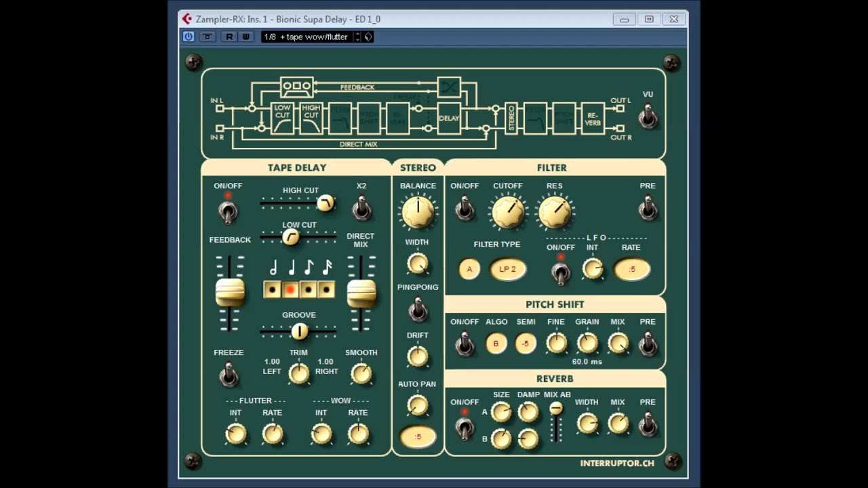Toggle the Reverb ON/OFF switch
The width and height of the screenshot is (868, 488).
point(465,427)
